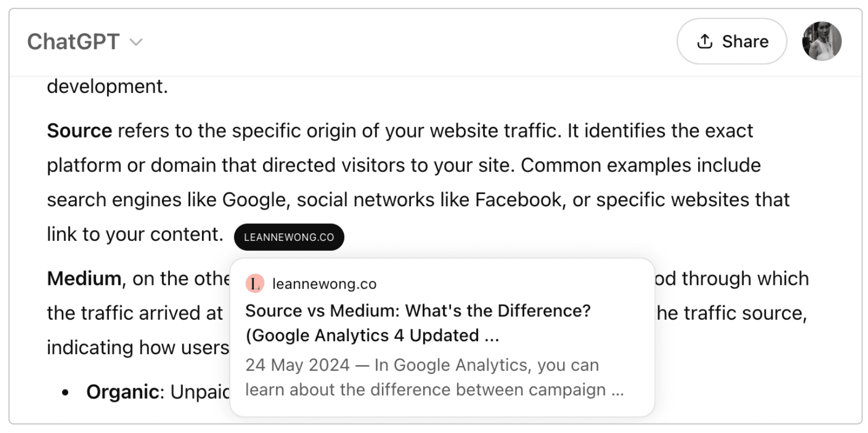Click the pink L favicon in popup
868x433 pixels.
255,284
